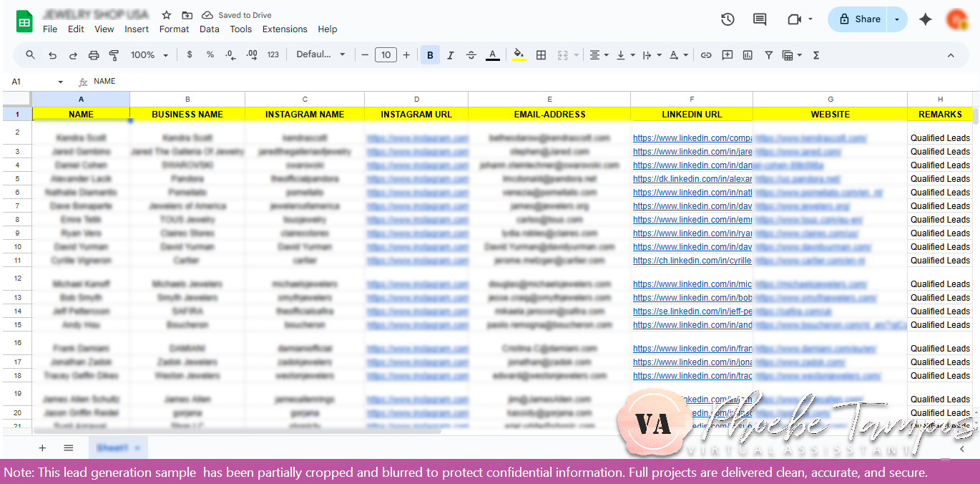Image resolution: width=980 pixels, height=484 pixels.
Task: Decrease decimal places
Action: pyautogui.click(x=230, y=54)
